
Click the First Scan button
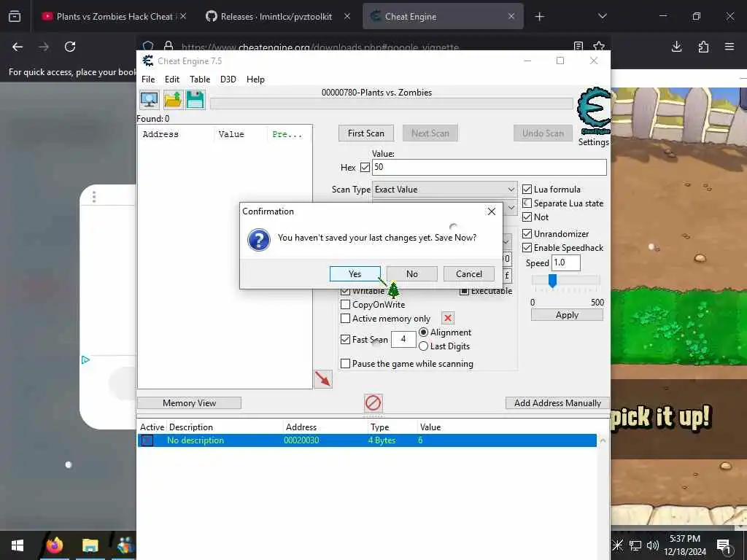point(366,133)
